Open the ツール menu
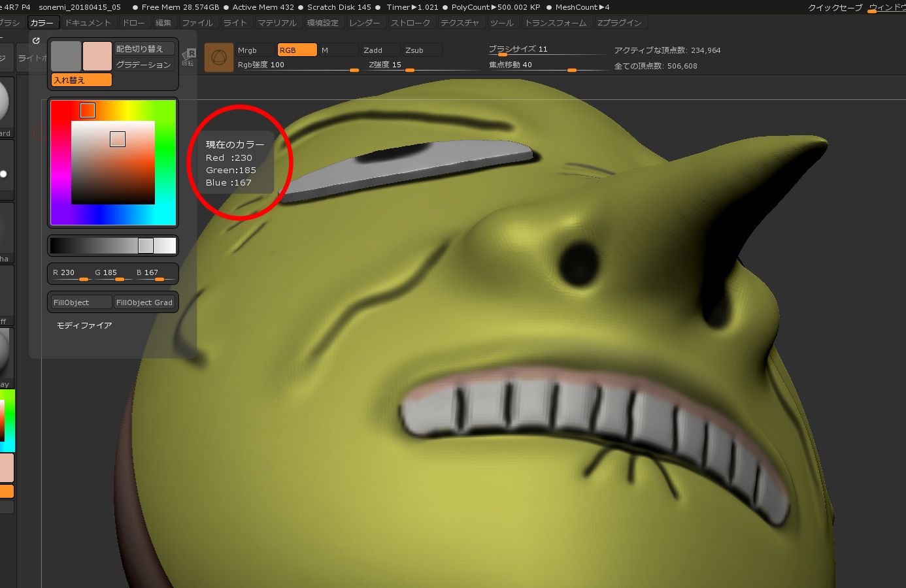The width and height of the screenshot is (906, 588). pos(502,23)
